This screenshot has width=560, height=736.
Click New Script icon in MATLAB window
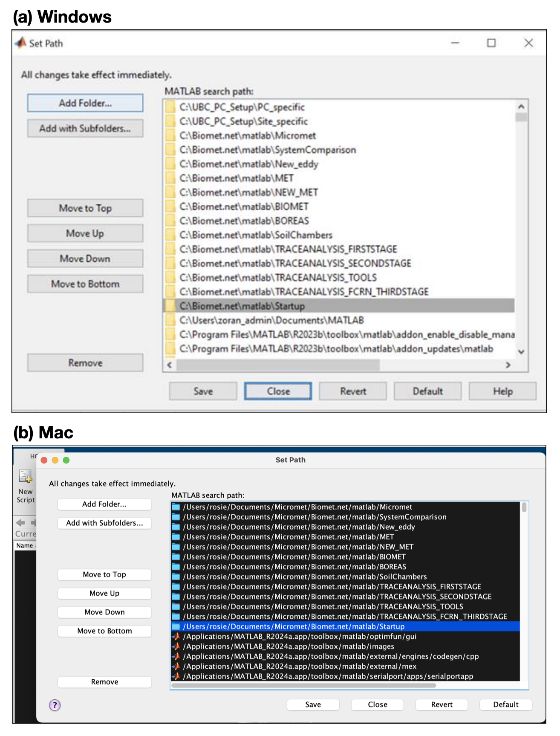tap(26, 477)
